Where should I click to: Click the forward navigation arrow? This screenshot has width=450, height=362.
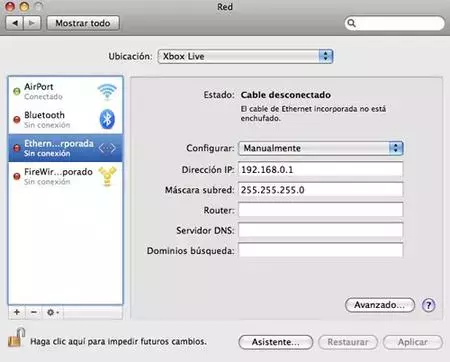coord(32,23)
